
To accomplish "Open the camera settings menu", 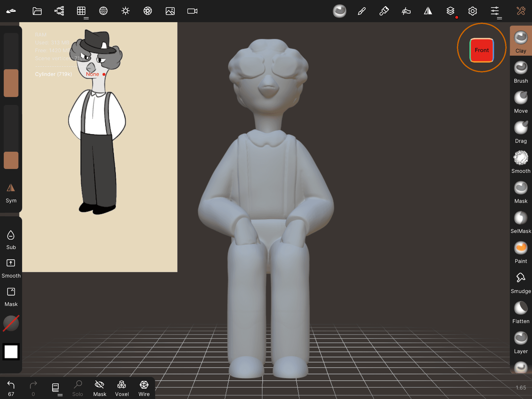I will pos(192,11).
